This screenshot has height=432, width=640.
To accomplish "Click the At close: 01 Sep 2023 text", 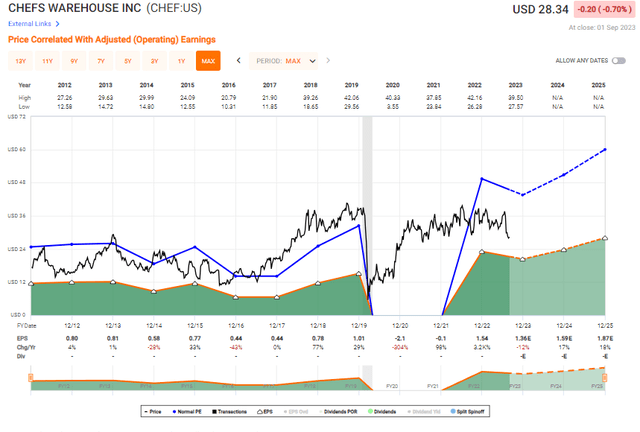I will coord(602,28).
